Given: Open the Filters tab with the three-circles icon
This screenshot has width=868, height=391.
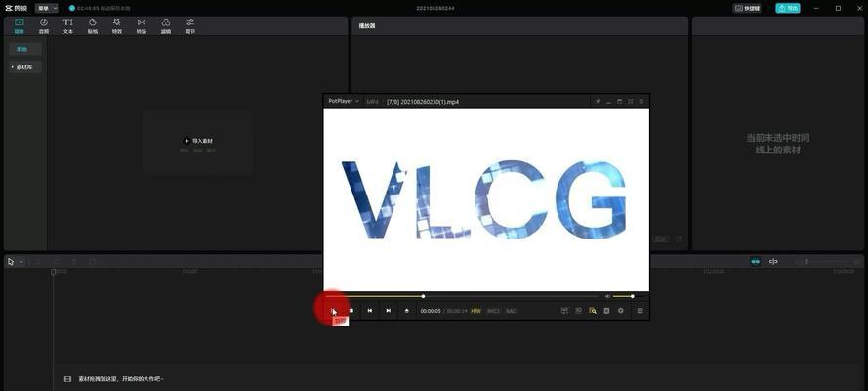Looking at the screenshot, I should coord(166,26).
